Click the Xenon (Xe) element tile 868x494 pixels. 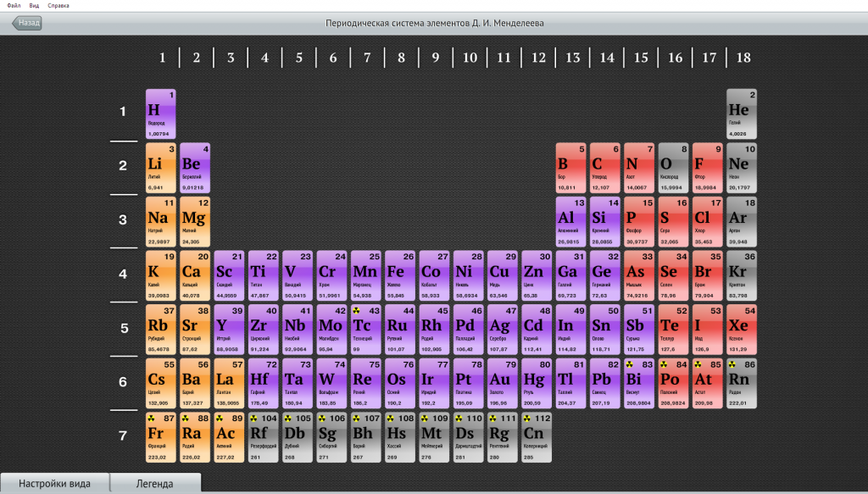[742, 330]
